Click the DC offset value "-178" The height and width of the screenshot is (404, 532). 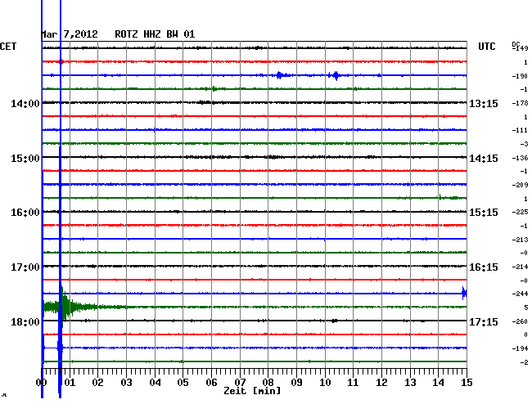520,103
